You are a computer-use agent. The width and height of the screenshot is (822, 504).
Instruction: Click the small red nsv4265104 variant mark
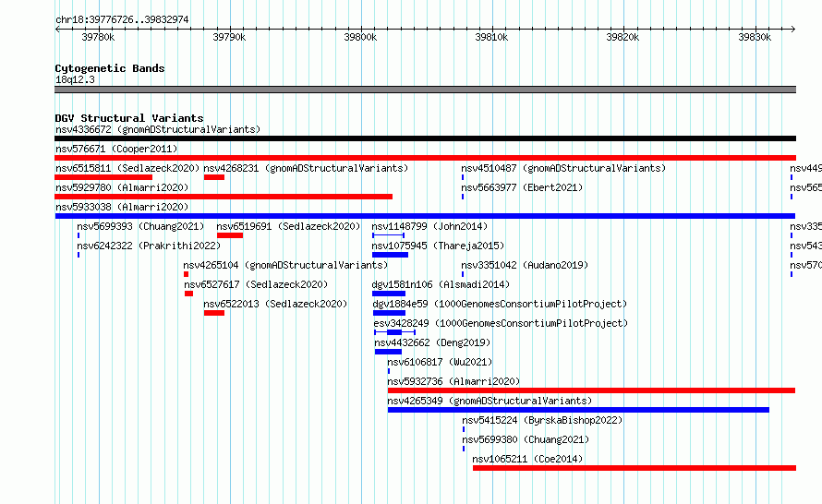coord(186,274)
